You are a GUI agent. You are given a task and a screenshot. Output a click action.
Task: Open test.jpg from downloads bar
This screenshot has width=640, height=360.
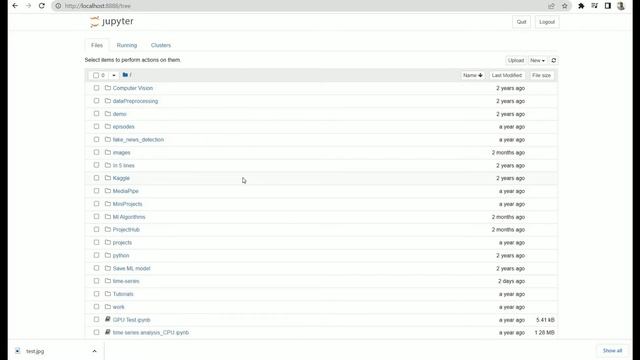coord(35,351)
